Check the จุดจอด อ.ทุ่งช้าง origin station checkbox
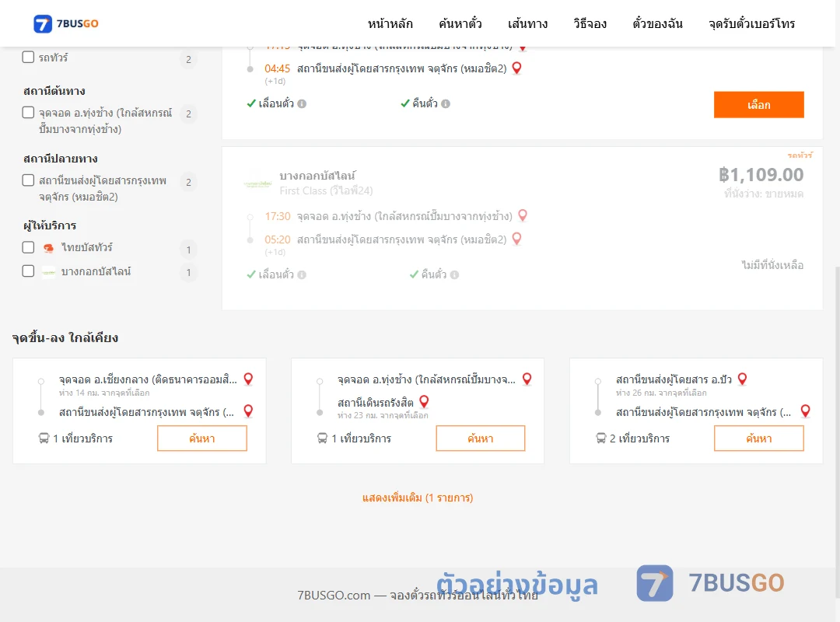 (x=29, y=112)
